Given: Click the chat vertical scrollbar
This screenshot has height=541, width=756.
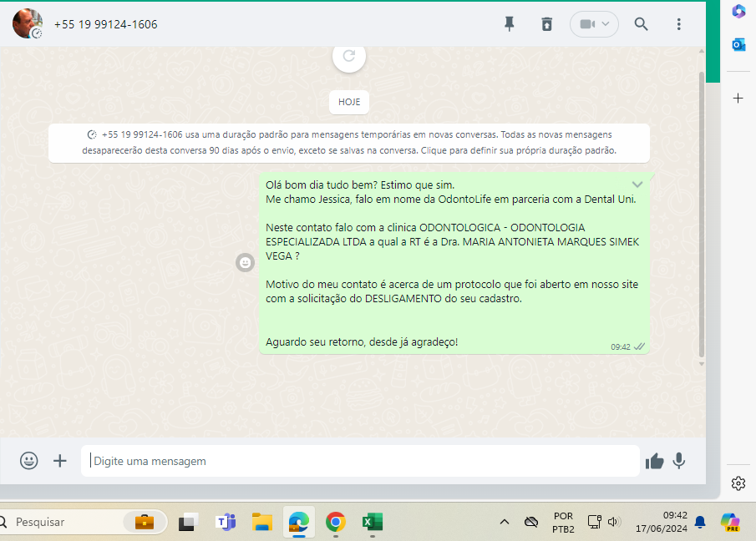Looking at the screenshot, I should point(702,215).
